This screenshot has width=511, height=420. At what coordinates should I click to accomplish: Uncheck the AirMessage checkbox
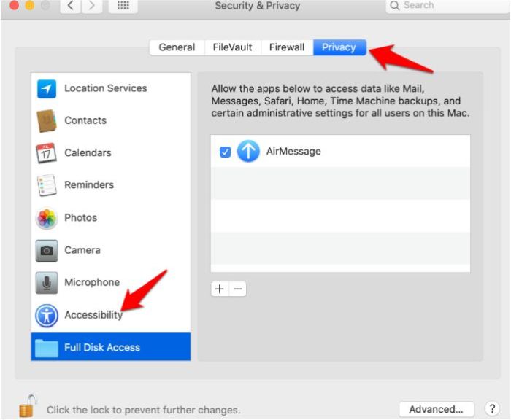tap(225, 152)
